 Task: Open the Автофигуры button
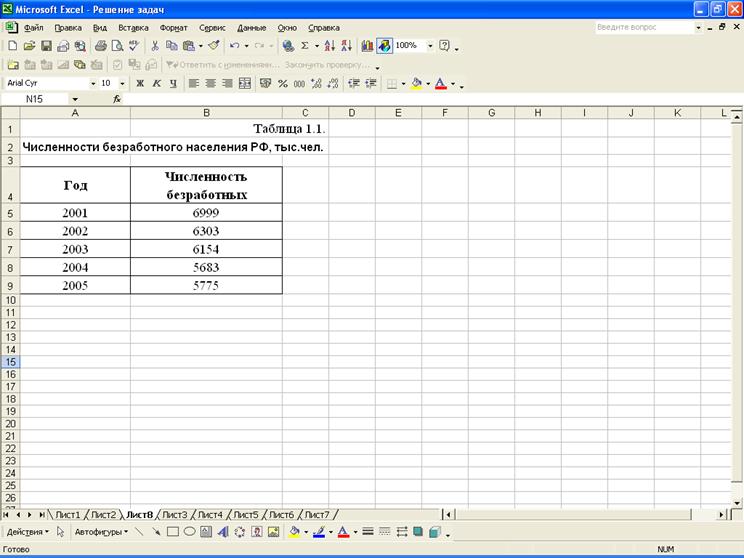point(100,532)
